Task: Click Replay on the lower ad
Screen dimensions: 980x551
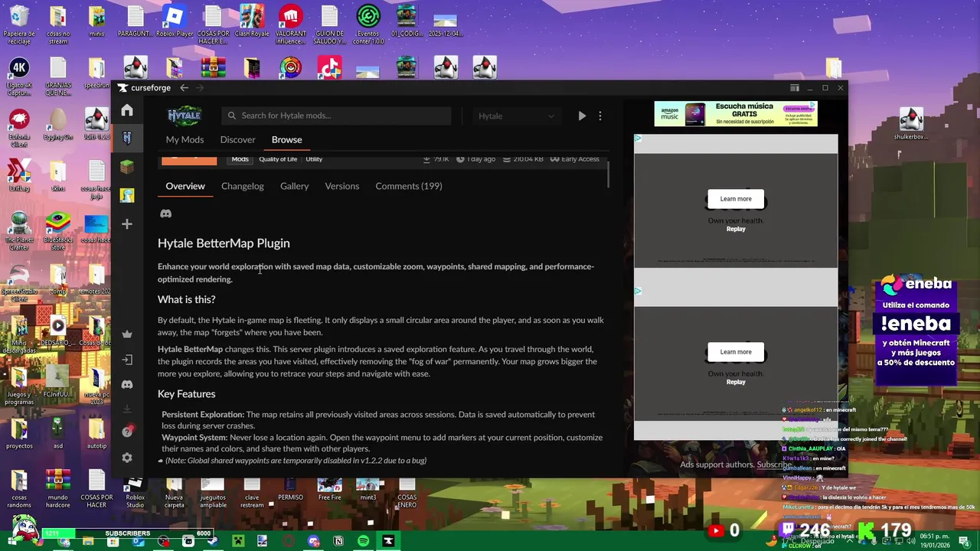Action: [736, 382]
